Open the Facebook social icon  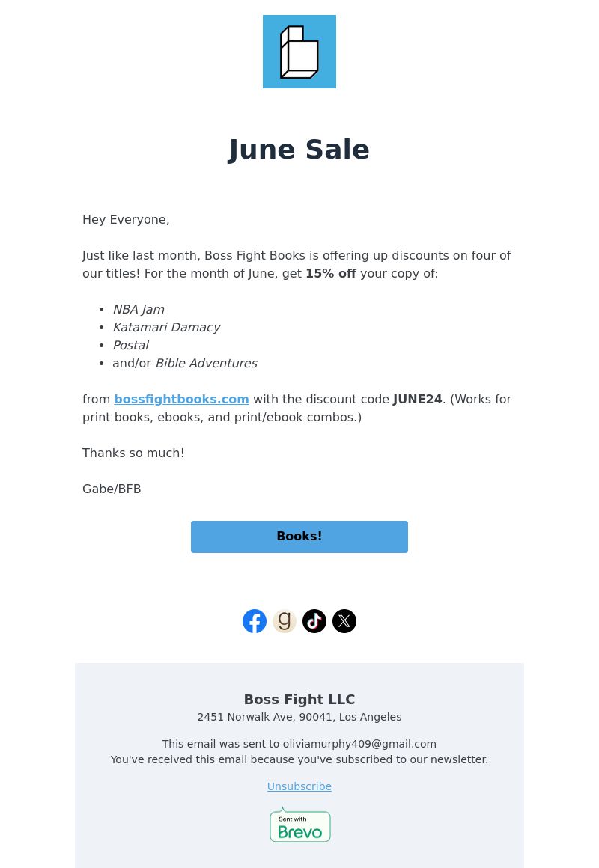255,621
